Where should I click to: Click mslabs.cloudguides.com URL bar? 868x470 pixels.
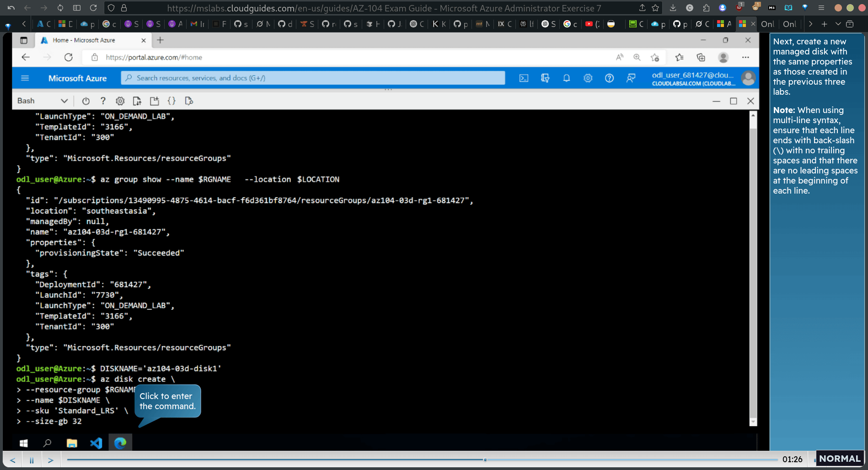tap(383, 8)
